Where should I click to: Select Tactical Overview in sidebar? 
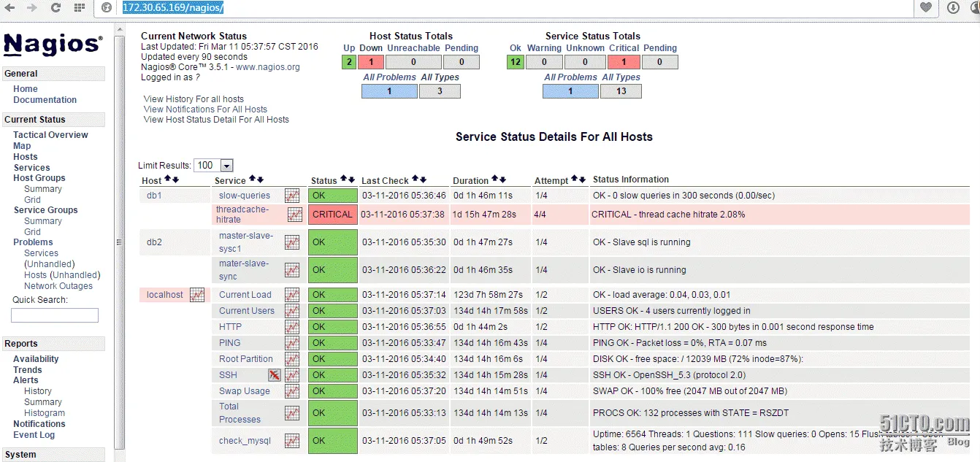click(x=50, y=135)
